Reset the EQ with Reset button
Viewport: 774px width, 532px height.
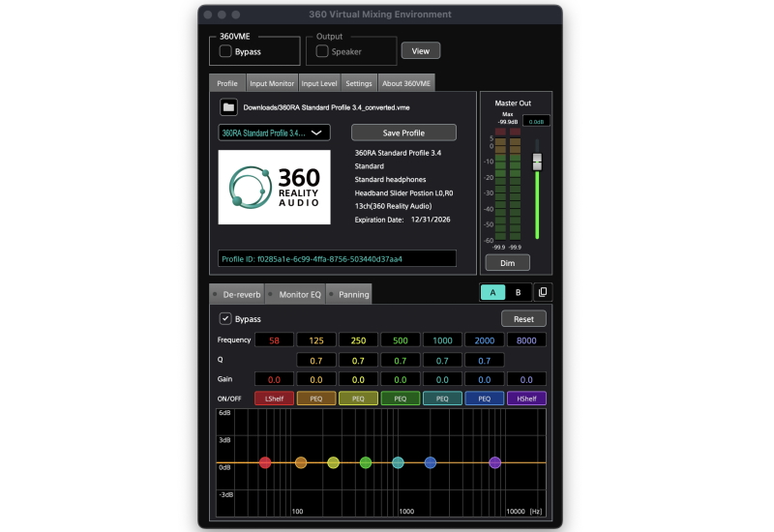point(523,318)
